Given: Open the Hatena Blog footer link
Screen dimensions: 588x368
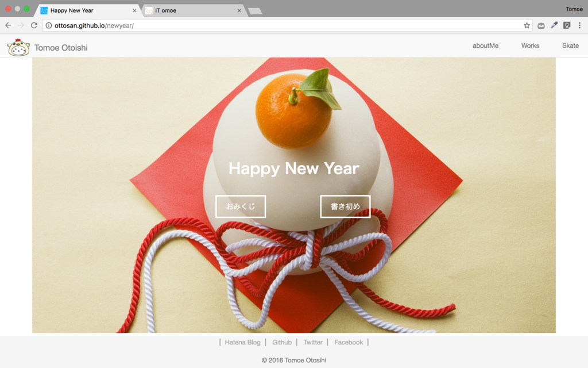Looking at the screenshot, I should (x=242, y=342).
